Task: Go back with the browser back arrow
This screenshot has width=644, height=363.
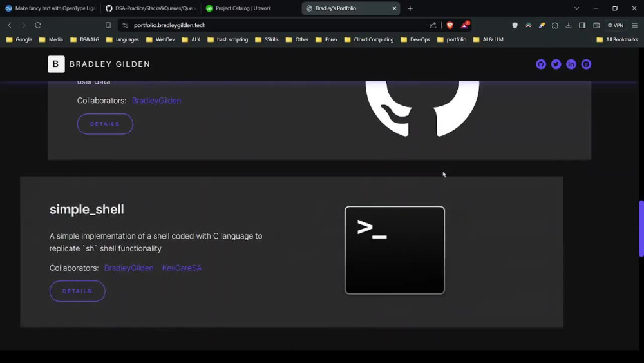Action: (10, 25)
